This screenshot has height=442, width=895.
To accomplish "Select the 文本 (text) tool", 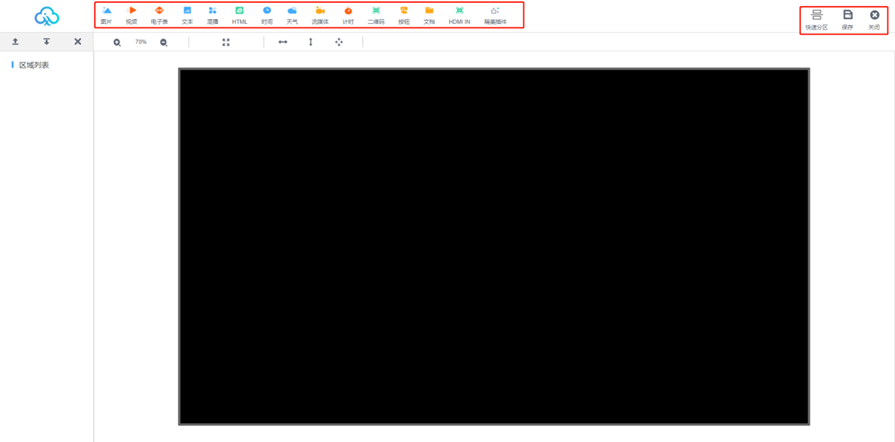I will point(187,14).
